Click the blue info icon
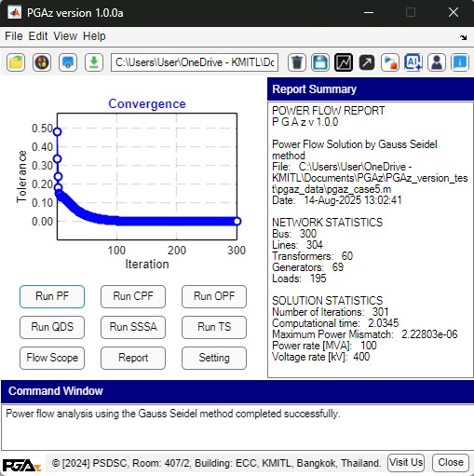 pos(460,62)
